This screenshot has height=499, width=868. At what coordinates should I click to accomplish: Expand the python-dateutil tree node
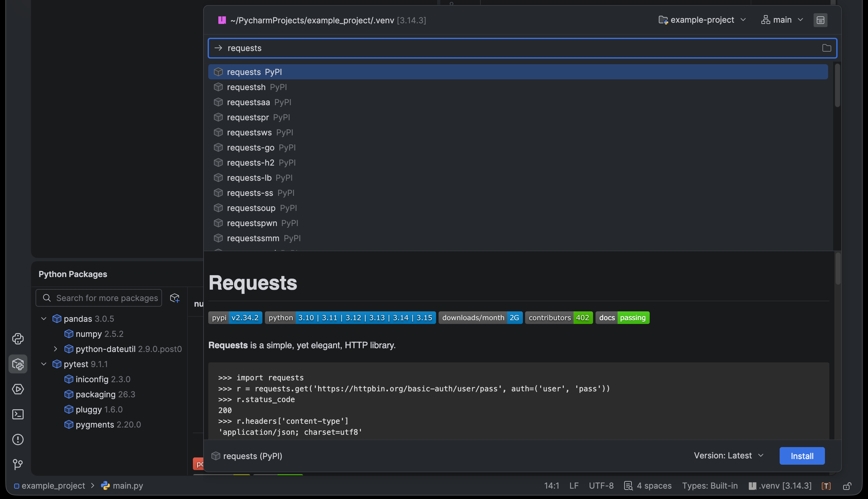55,349
